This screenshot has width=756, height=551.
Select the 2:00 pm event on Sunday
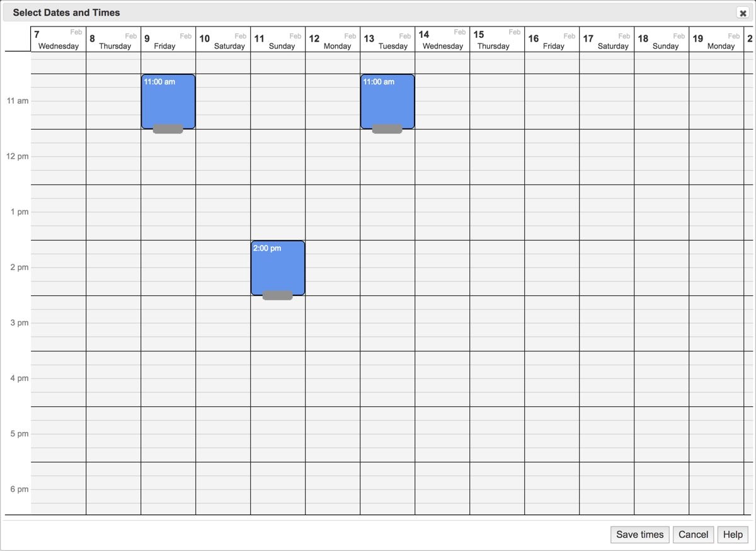278,267
